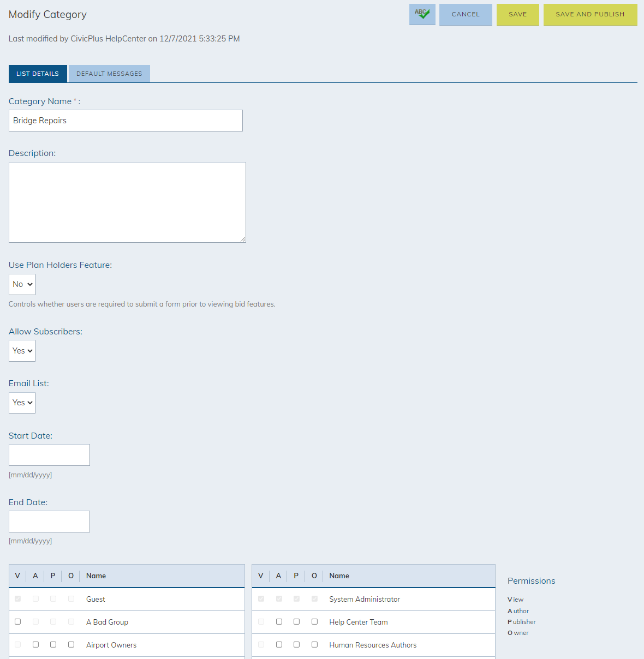Click the Publisher entry in Permissions legend
This screenshot has height=659, width=644.
[x=522, y=622]
